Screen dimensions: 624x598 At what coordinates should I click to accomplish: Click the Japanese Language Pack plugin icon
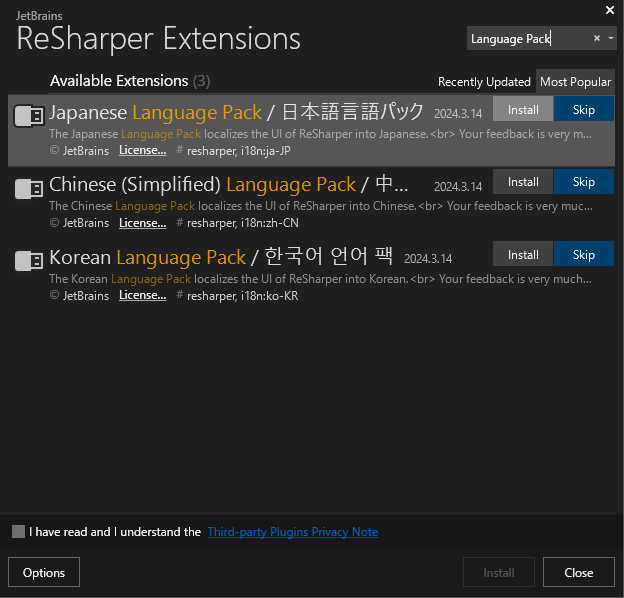coord(29,116)
